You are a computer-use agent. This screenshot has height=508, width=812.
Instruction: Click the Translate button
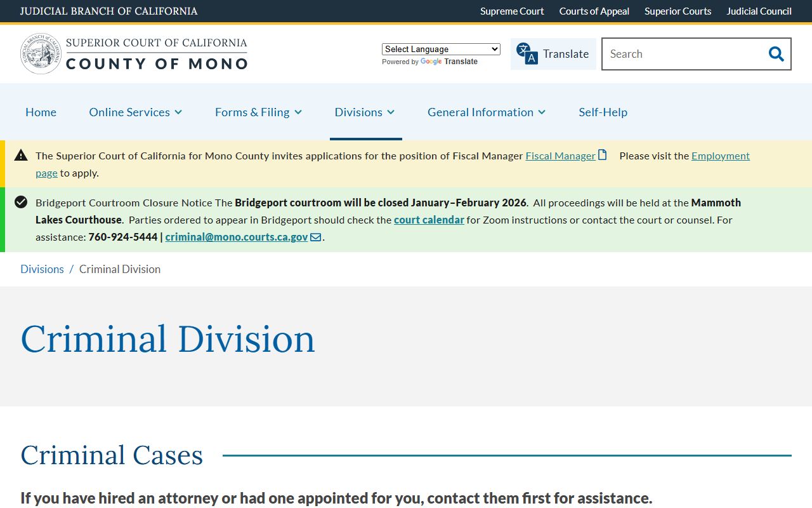[x=553, y=54]
